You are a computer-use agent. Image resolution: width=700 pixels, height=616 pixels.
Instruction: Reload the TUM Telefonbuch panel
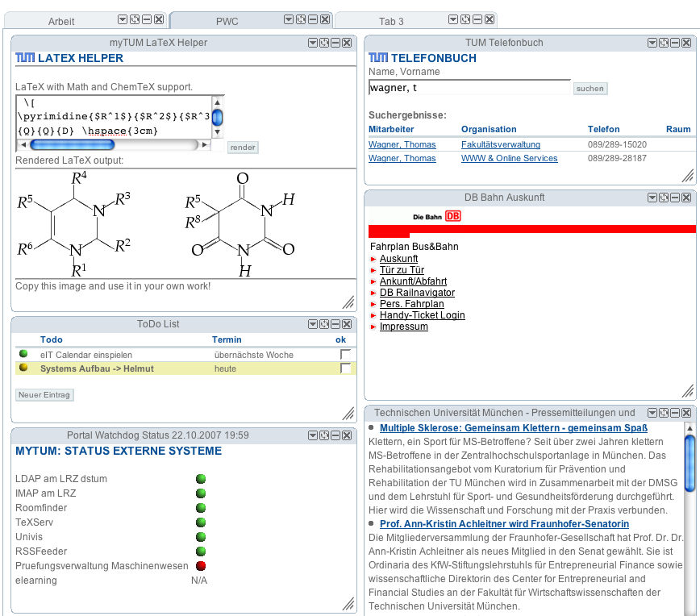click(664, 43)
